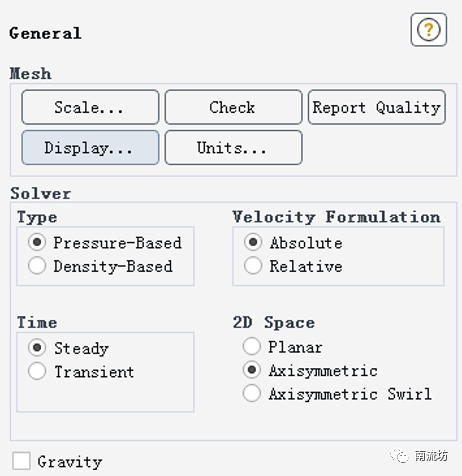Image resolution: width=462 pixels, height=476 pixels.
Task: Set time to Transient
Action: 37,371
